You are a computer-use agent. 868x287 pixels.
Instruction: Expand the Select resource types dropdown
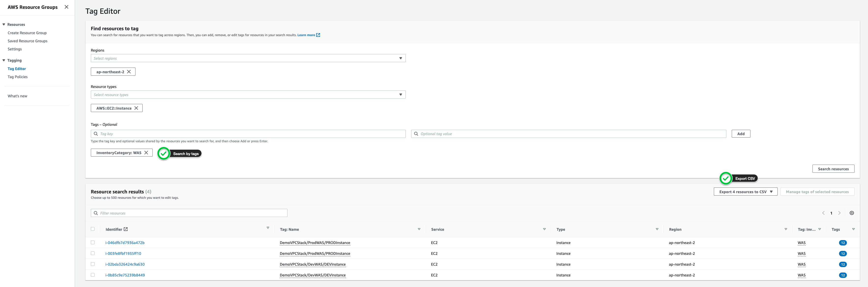click(x=248, y=95)
